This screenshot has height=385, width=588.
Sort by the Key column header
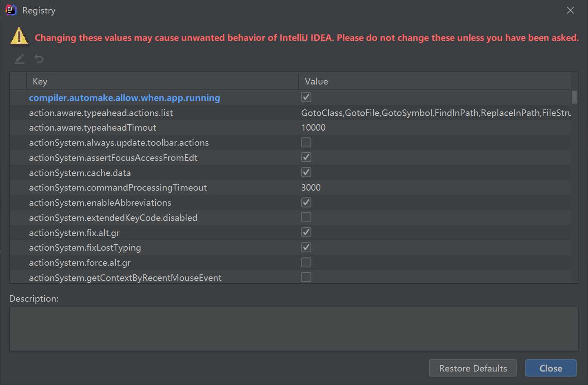click(162, 81)
